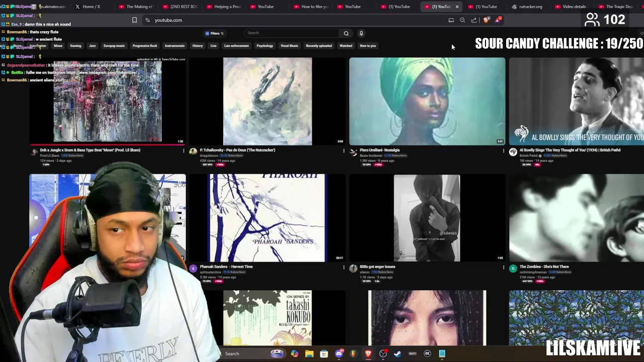Select the Law enforcement chip

[x=236, y=46]
